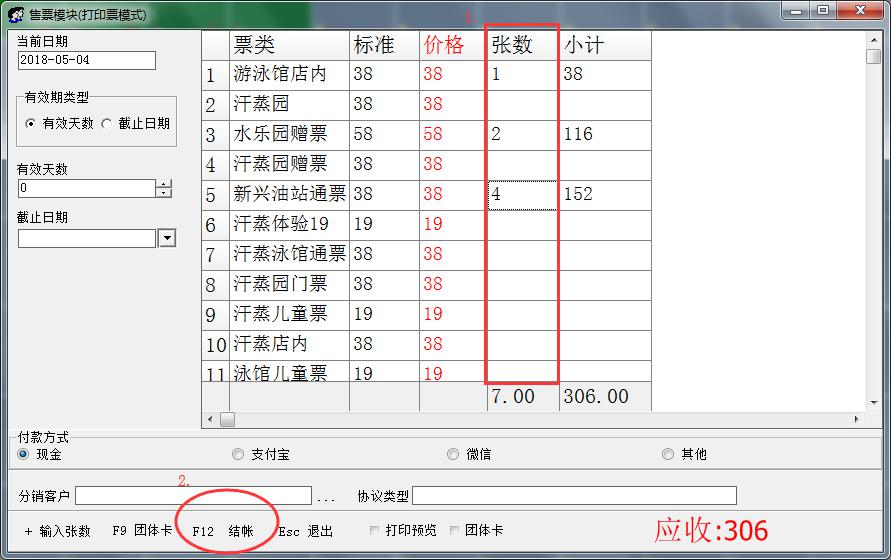Click F12 结帐 to check out
Screen dimensions: 891x560
(223, 531)
